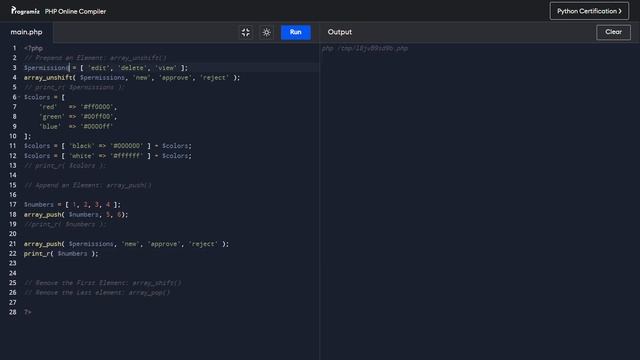Click the PHP Online Compiler title
Viewport: 640px width, 360px height.
pyautogui.click(x=76, y=11)
